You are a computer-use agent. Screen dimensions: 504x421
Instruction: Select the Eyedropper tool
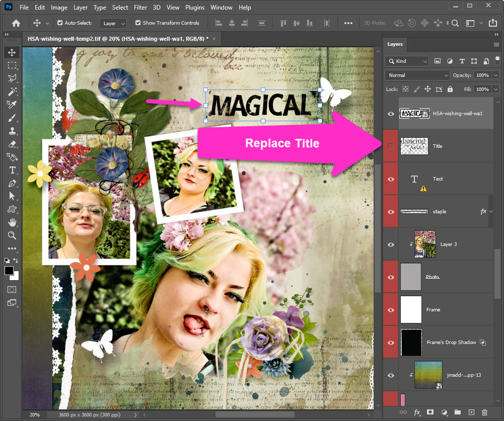12,105
